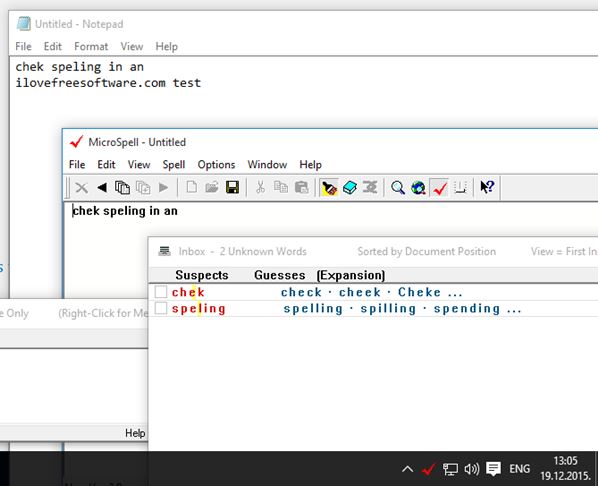Choose the guess 'spending'
This screenshot has height=486, width=598.
tap(467, 308)
